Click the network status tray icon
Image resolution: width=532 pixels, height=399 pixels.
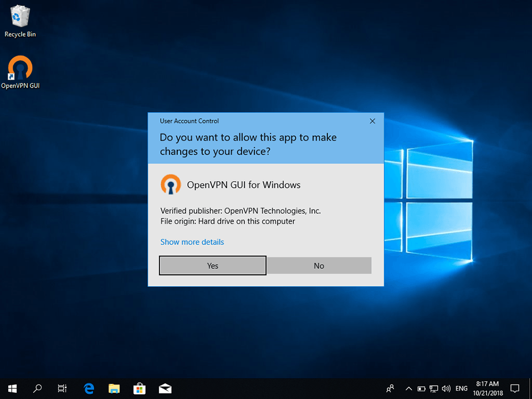[x=433, y=388]
